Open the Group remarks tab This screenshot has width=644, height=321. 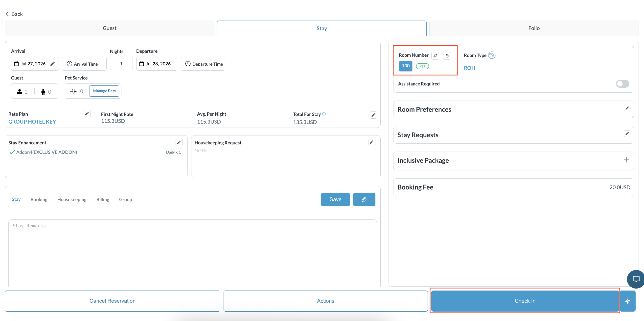pyautogui.click(x=125, y=200)
